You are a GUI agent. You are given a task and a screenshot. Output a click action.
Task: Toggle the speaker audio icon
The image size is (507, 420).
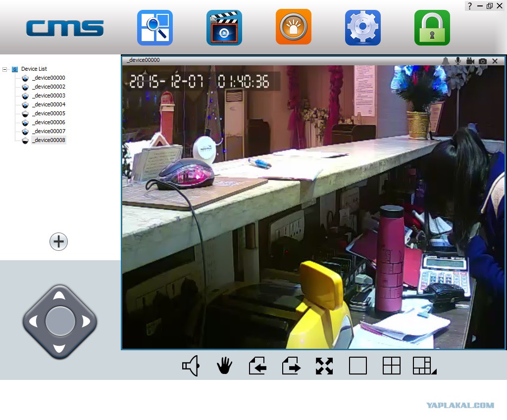pos(191,366)
